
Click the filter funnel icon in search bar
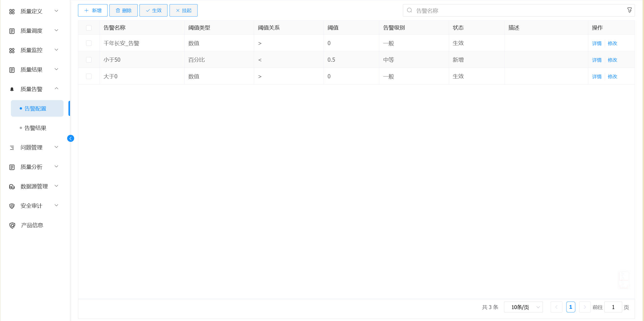(629, 10)
